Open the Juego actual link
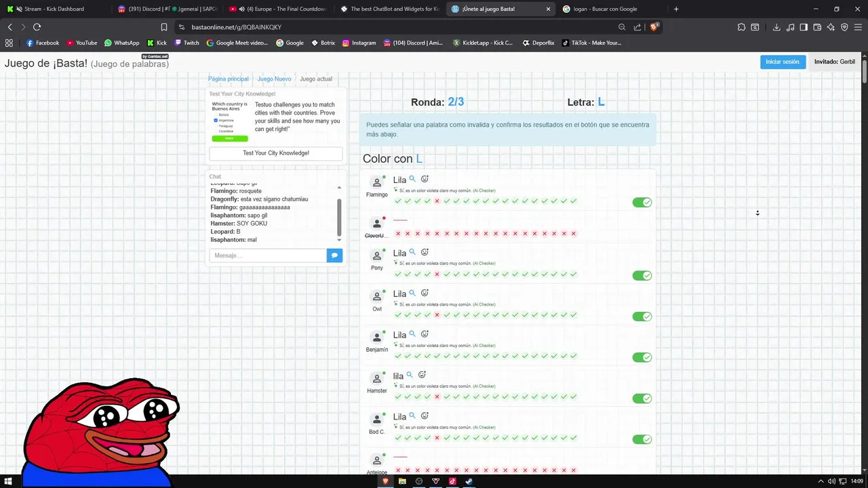The width and height of the screenshot is (868, 488). click(x=316, y=79)
